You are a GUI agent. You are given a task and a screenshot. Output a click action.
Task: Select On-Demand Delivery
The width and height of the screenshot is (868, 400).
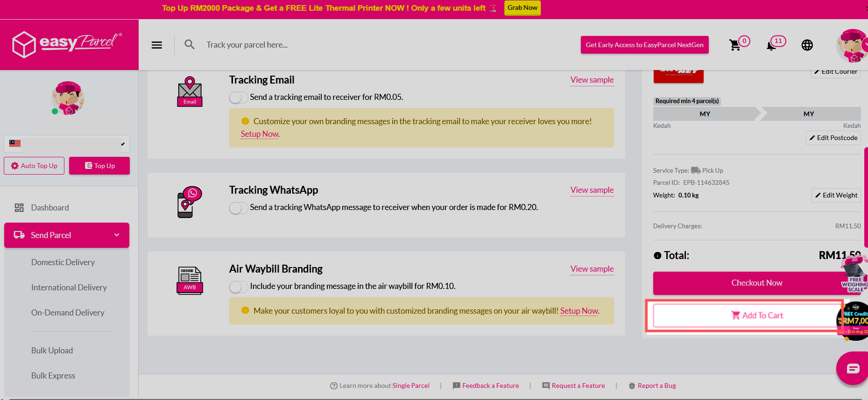[68, 313]
